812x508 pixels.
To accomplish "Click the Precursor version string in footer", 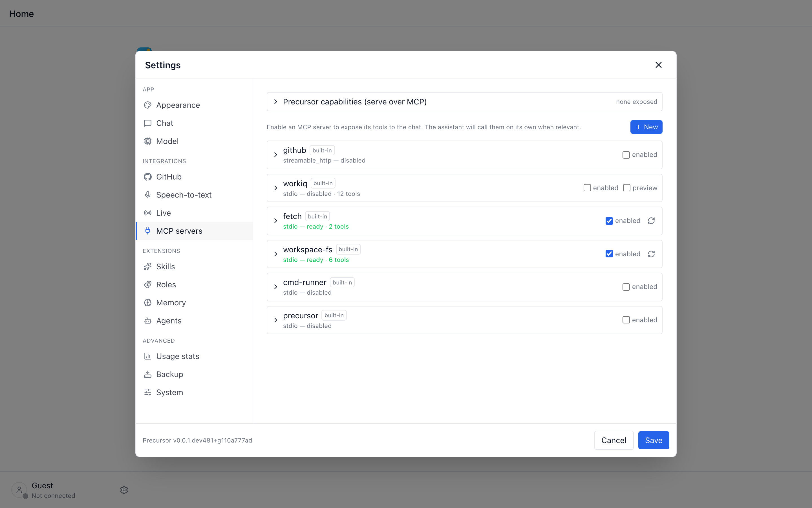I will click(197, 441).
